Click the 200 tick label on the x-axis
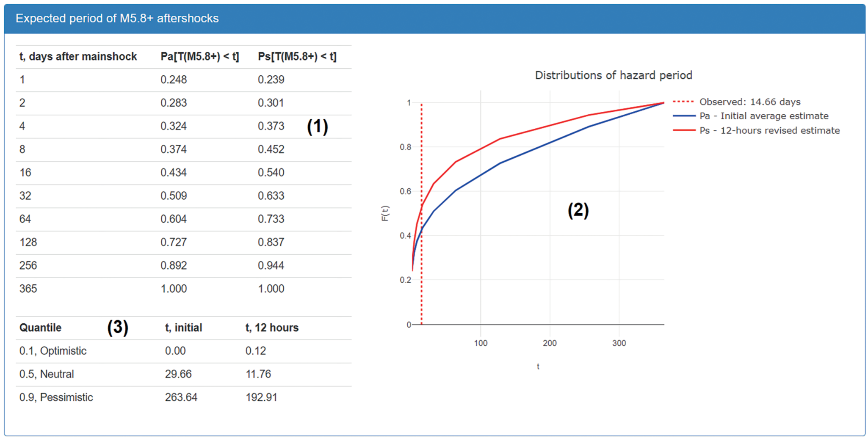868x438 pixels. pyautogui.click(x=550, y=343)
